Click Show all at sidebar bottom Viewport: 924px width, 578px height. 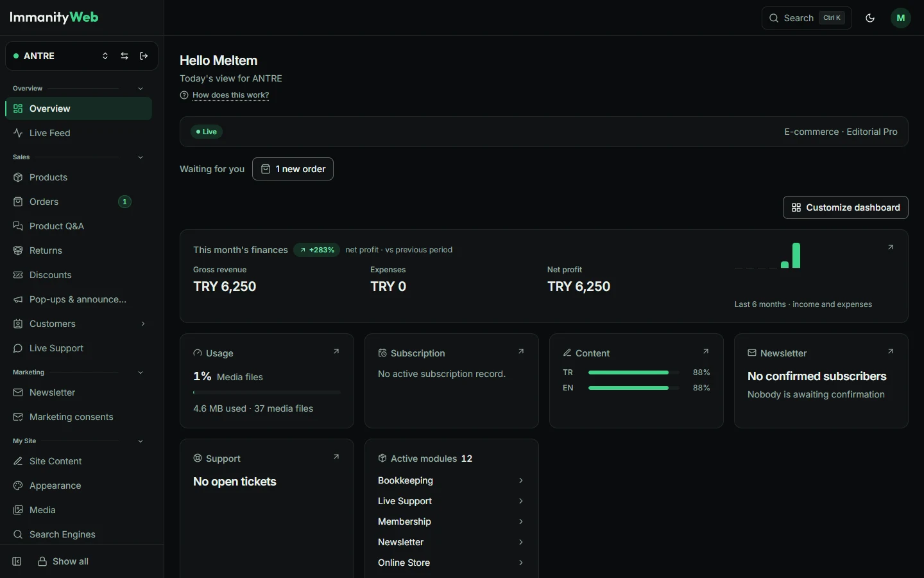(x=64, y=561)
